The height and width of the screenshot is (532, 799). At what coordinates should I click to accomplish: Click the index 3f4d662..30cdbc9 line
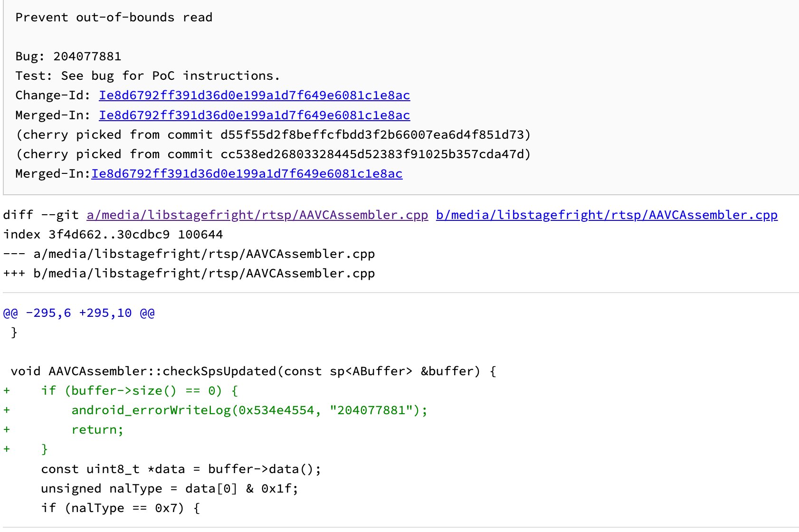[x=113, y=235]
